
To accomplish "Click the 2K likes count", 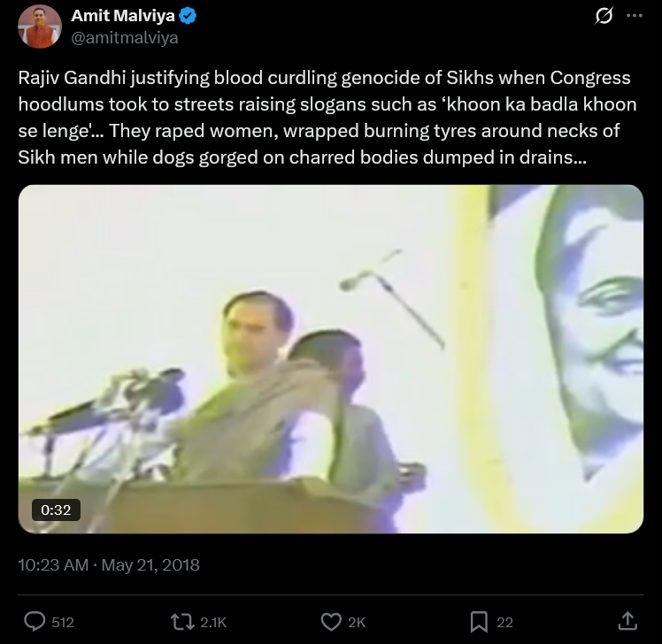I will coord(357,623).
